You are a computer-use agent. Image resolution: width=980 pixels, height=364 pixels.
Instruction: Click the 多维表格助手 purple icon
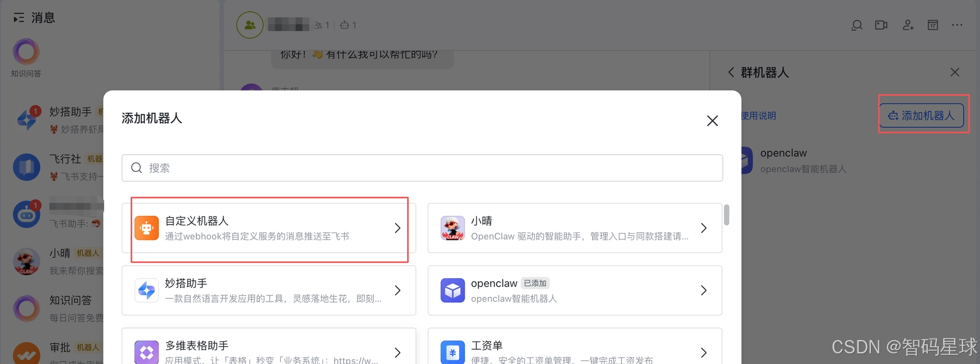(x=146, y=352)
